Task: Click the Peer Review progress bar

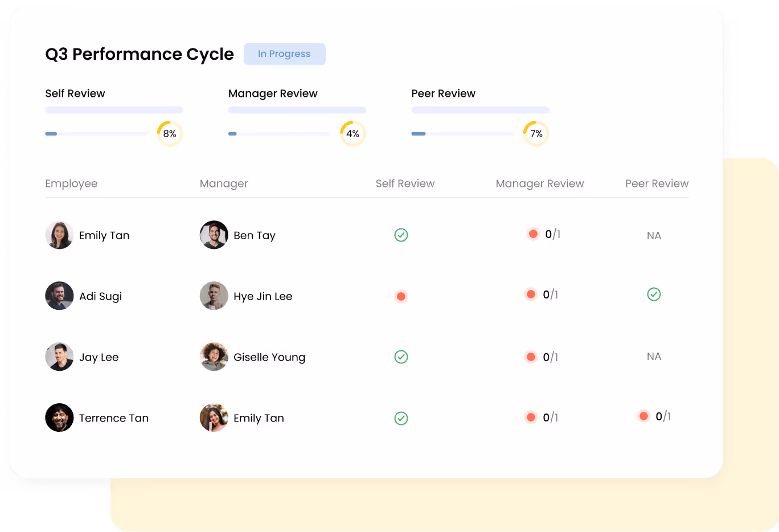Action: pyautogui.click(x=462, y=134)
